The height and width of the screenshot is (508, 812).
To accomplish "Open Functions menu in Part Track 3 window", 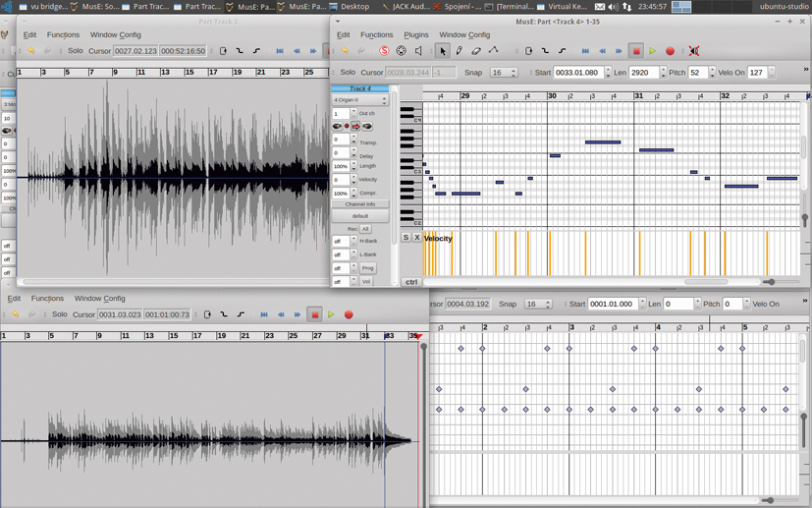I will [x=63, y=34].
